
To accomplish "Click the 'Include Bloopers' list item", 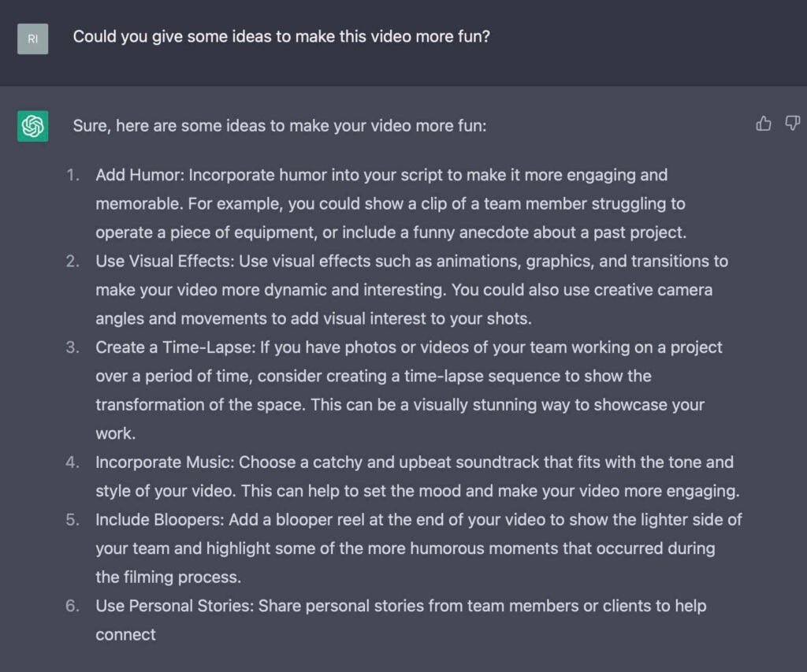I will coord(419,548).
